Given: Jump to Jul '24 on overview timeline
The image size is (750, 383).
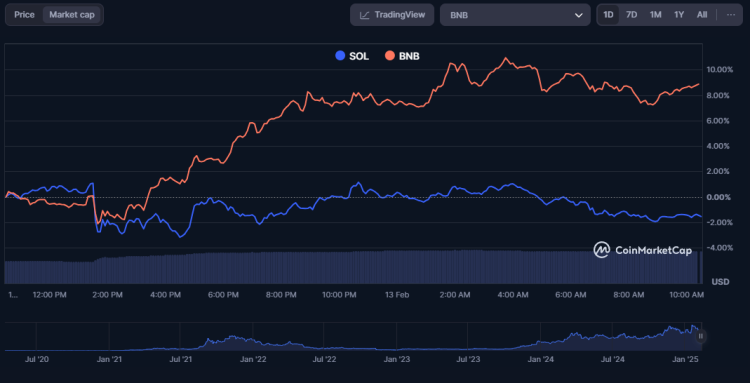Looking at the screenshot, I should 613,359.
